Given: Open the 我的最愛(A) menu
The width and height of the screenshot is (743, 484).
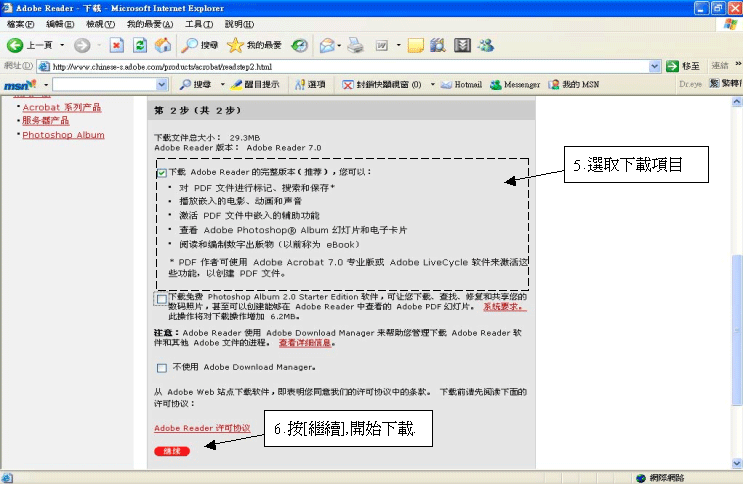Looking at the screenshot, I should (150, 24).
